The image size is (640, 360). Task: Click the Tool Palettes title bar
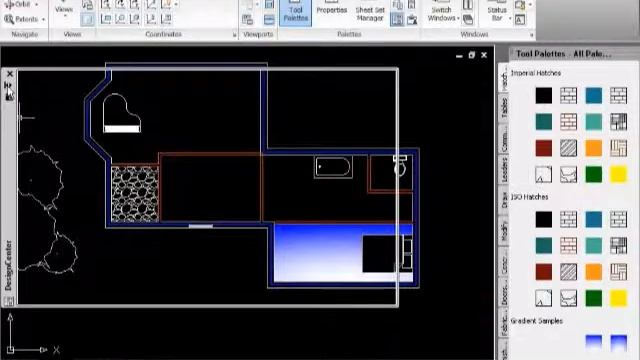[x=574, y=54]
